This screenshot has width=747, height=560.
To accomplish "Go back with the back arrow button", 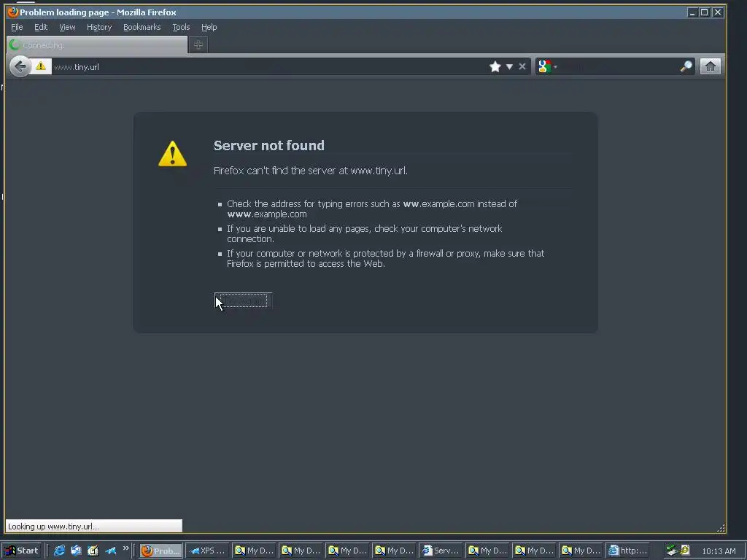I will (20, 66).
